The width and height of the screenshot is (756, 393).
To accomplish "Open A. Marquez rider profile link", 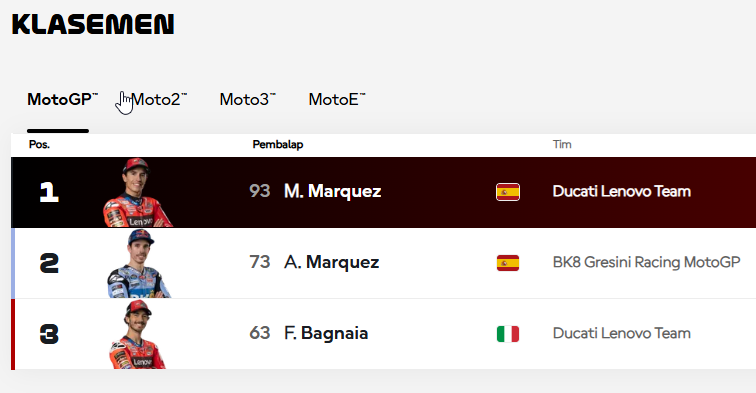I will [x=332, y=262].
